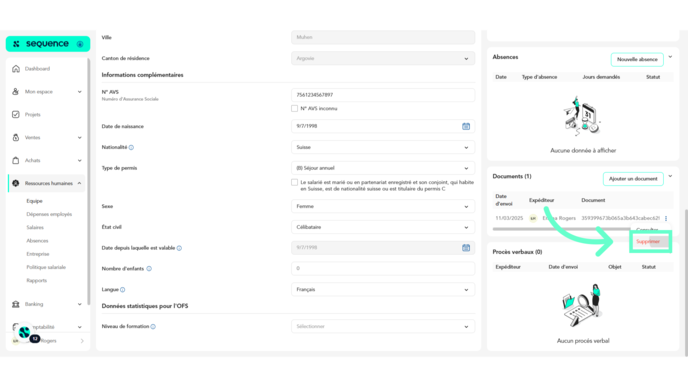Click the Ventes money bag icon
688x387 pixels.
tap(16, 137)
